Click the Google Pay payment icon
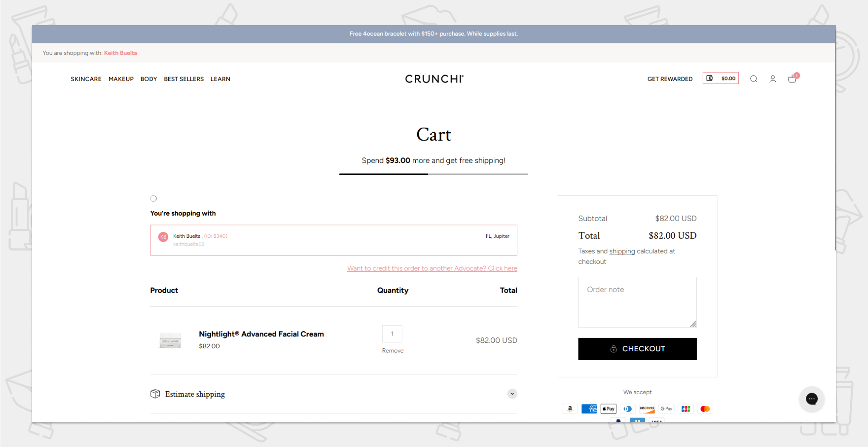Screen dimensions: 868x447 667,409
